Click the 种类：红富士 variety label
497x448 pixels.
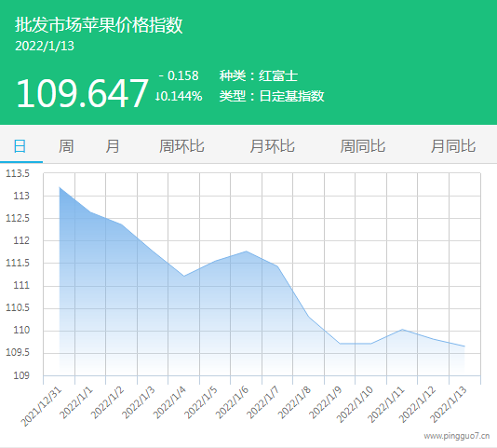259,75
